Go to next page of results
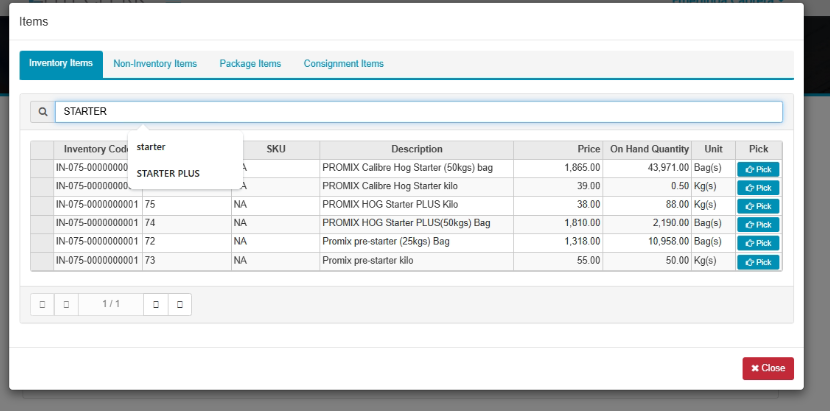This screenshot has width=830, height=411. pyautogui.click(x=155, y=305)
